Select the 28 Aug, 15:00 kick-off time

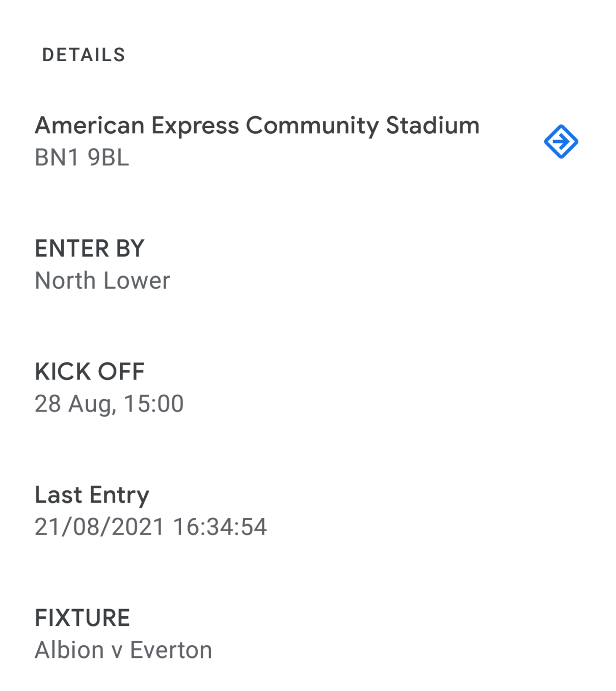tap(109, 404)
